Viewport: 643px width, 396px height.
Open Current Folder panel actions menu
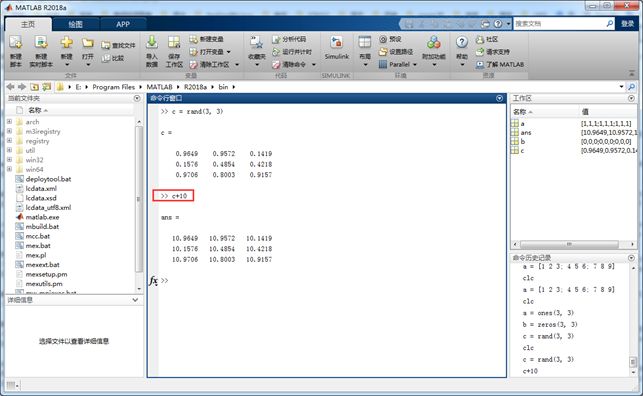pos(137,98)
